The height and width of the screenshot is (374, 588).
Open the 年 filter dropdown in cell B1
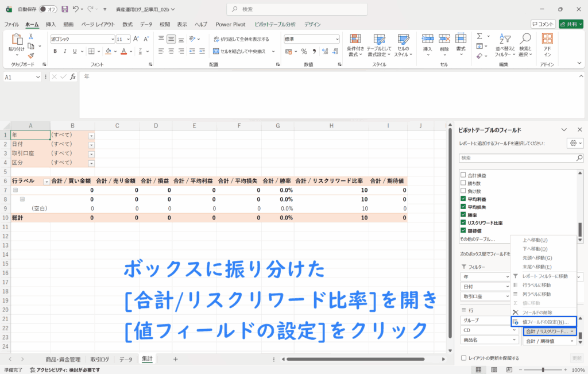click(x=91, y=136)
